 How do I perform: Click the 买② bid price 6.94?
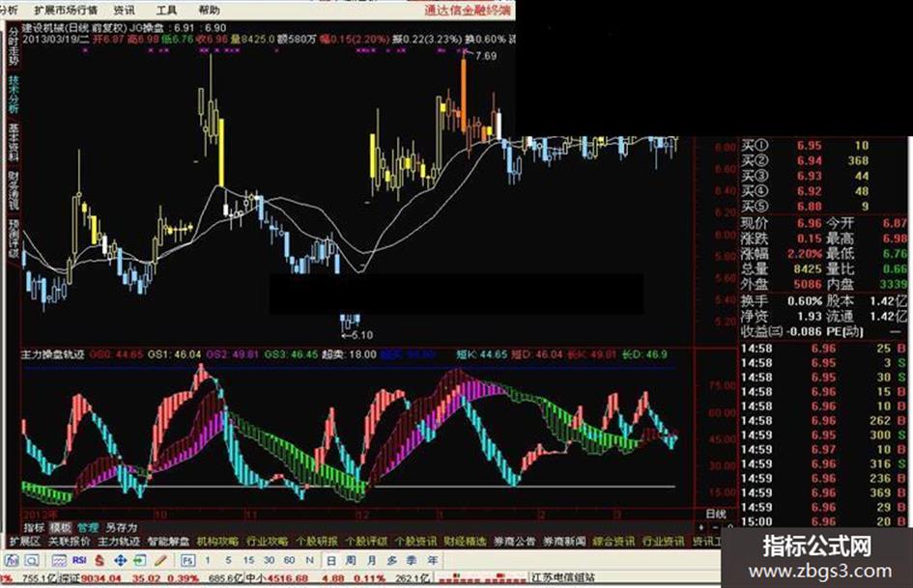click(x=810, y=160)
